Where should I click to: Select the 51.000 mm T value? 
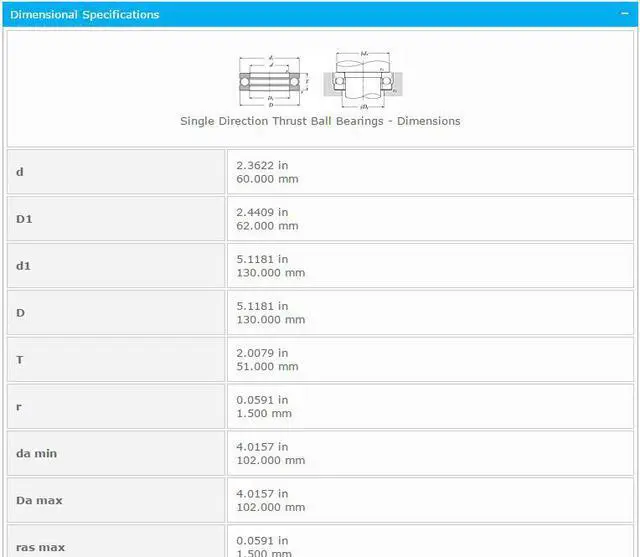click(x=267, y=367)
